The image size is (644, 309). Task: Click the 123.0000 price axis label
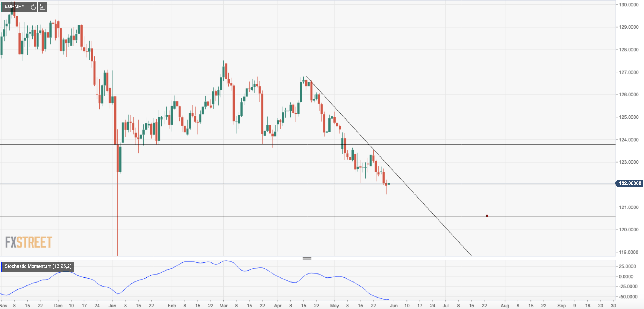629,162
